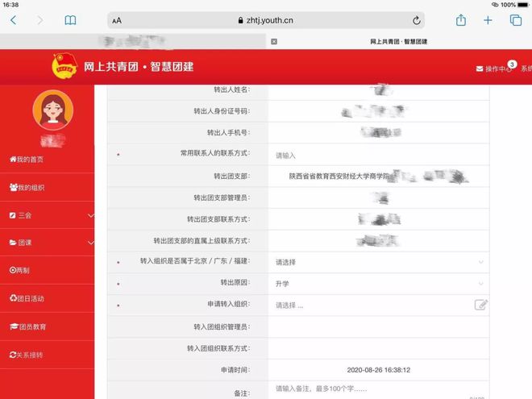Screen dimensions: 532x399
Task: Click the 转入团组织联系方式 label
Action: click(218, 348)
